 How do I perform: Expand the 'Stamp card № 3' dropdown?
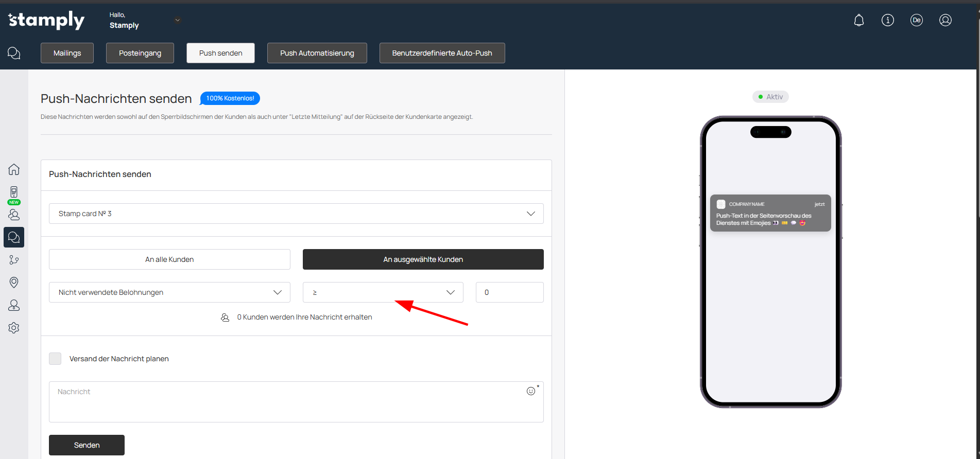click(296, 214)
